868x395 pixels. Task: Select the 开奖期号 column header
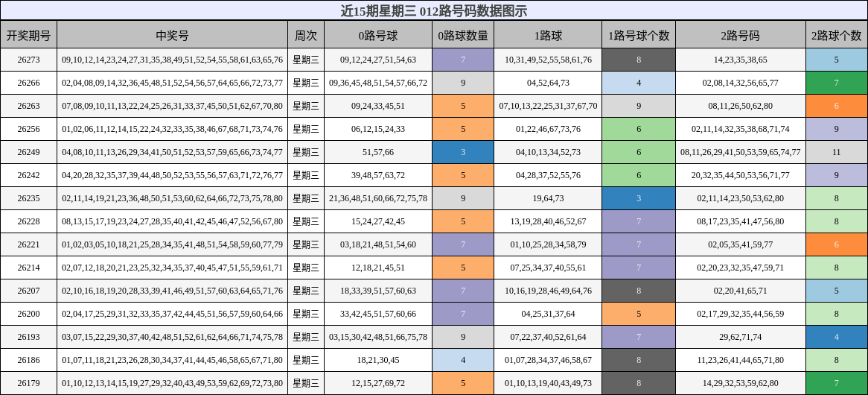28,36
